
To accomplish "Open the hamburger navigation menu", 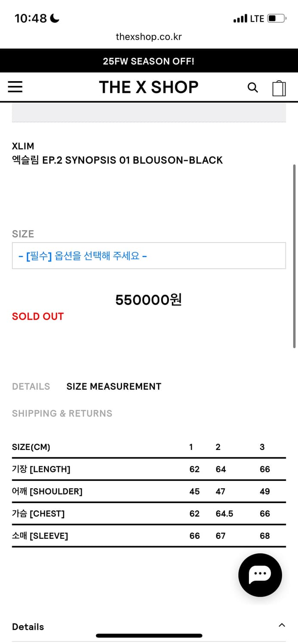I will pos(15,87).
